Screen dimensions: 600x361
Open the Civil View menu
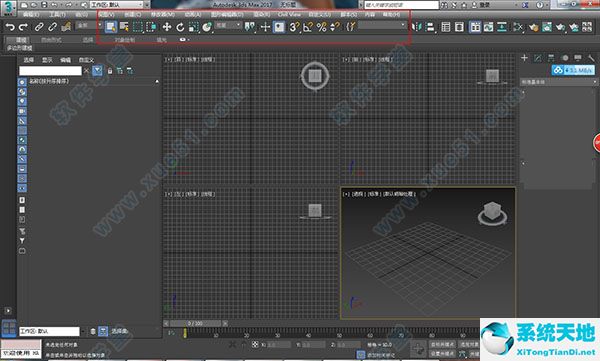pyautogui.click(x=289, y=15)
